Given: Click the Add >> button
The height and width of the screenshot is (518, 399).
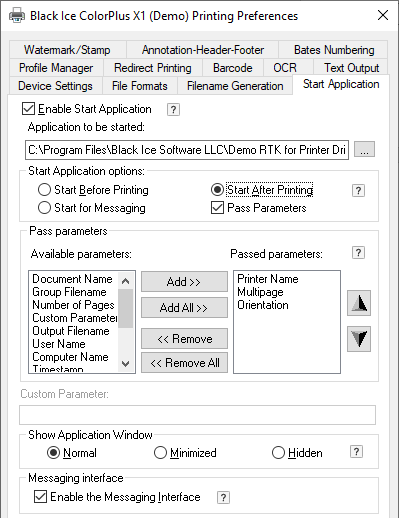Looking at the screenshot, I should pos(184,282).
